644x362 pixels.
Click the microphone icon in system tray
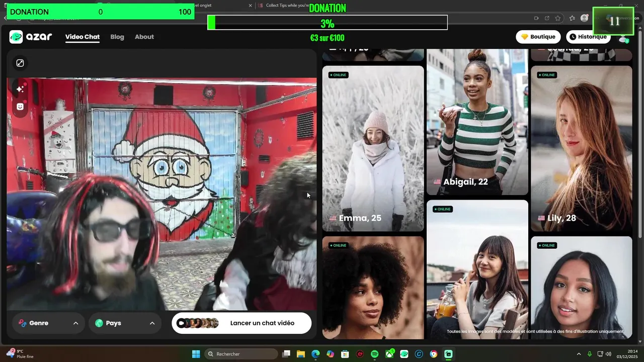(x=590, y=354)
